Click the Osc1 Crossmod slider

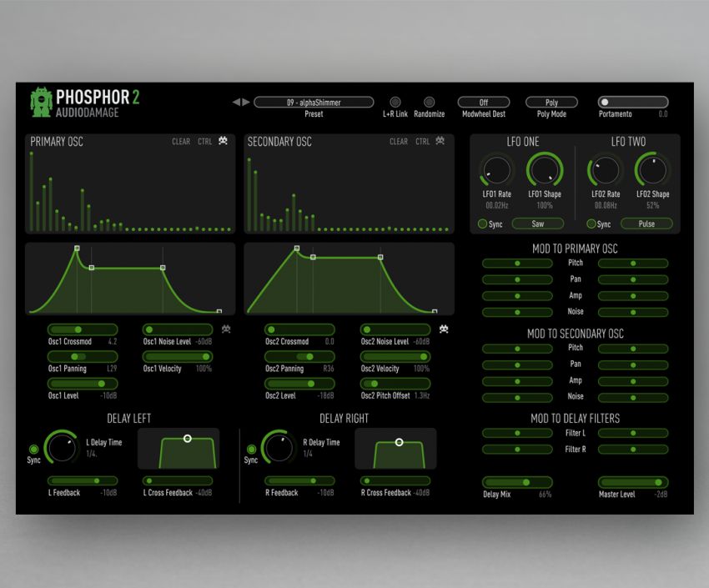tap(83, 329)
